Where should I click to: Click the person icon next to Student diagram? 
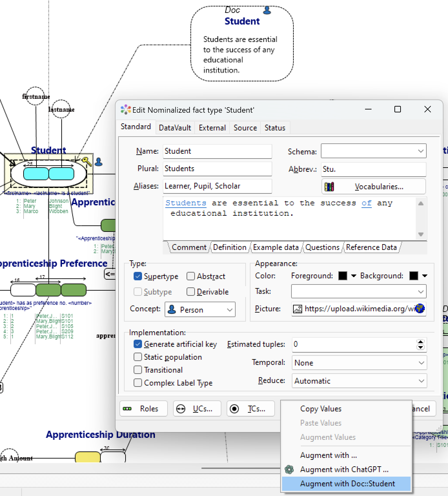click(x=99, y=162)
